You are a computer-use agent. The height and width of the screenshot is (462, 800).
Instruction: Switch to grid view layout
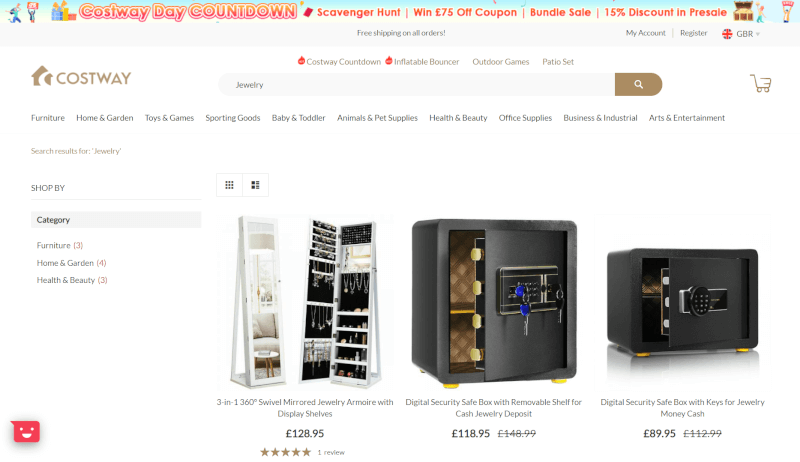[230, 185]
